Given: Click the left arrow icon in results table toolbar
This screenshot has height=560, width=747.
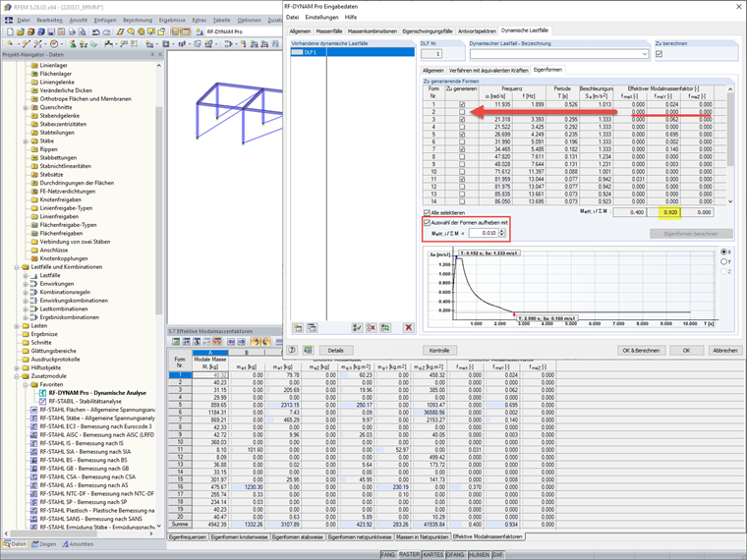Looking at the screenshot, I should 231,342.
